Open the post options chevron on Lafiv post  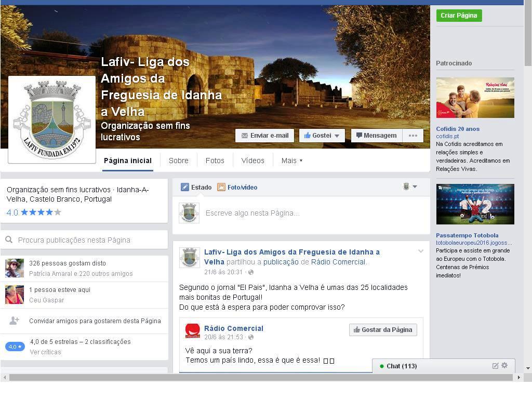point(421,251)
